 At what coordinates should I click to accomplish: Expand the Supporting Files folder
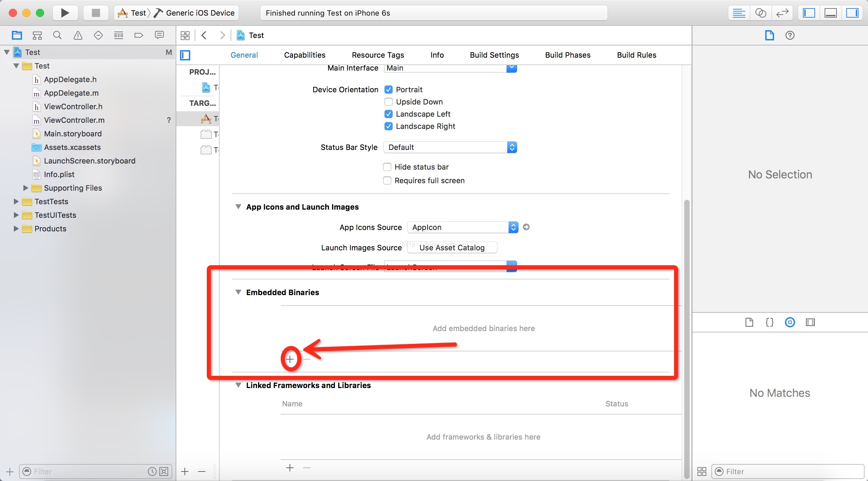pos(26,188)
